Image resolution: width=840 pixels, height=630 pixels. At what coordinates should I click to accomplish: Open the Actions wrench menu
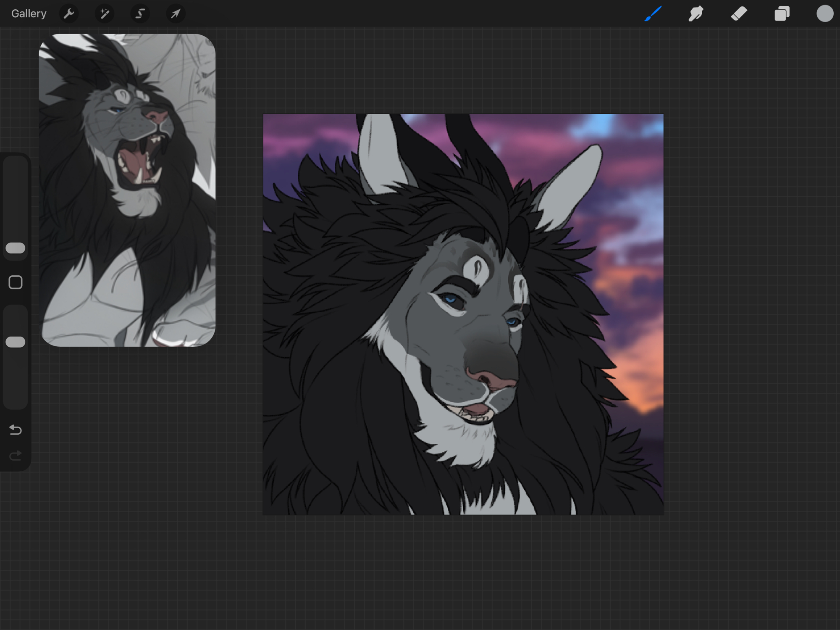pos(69,14)
